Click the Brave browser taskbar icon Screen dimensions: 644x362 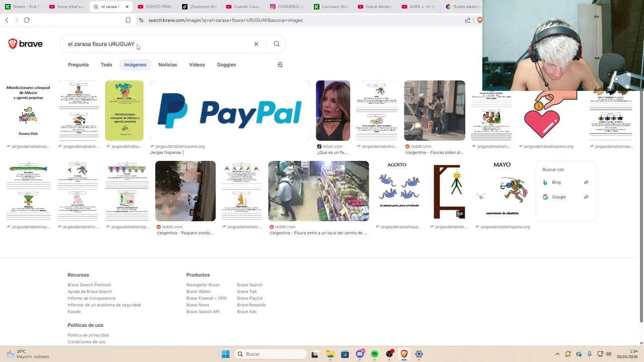(404, 354)
